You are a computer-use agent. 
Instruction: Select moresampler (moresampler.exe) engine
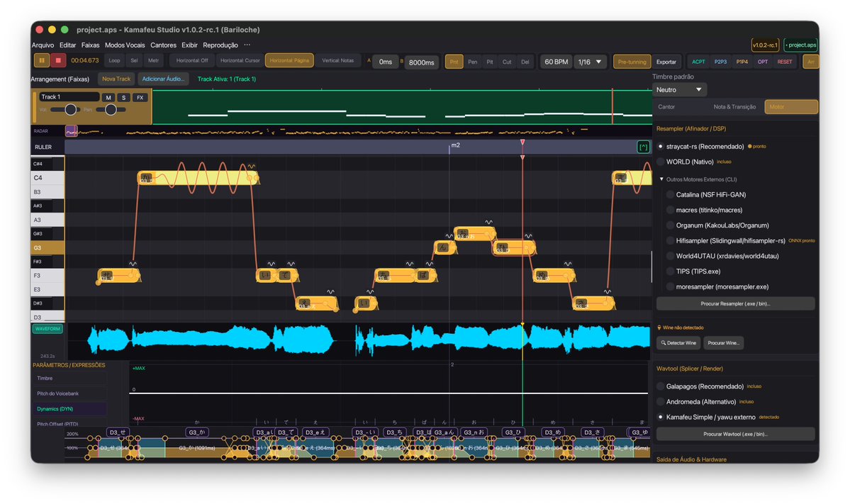[717, 286]
